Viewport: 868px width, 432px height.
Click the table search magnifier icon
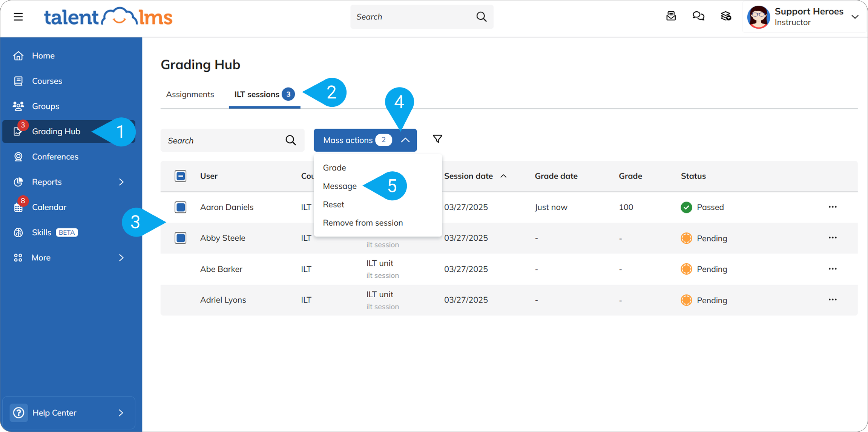pos(290,140)
